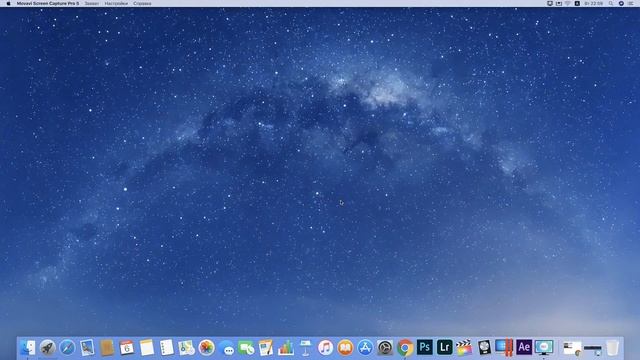Open Finder from the dock
Screen dimensions: 640x360
point(27,348)
